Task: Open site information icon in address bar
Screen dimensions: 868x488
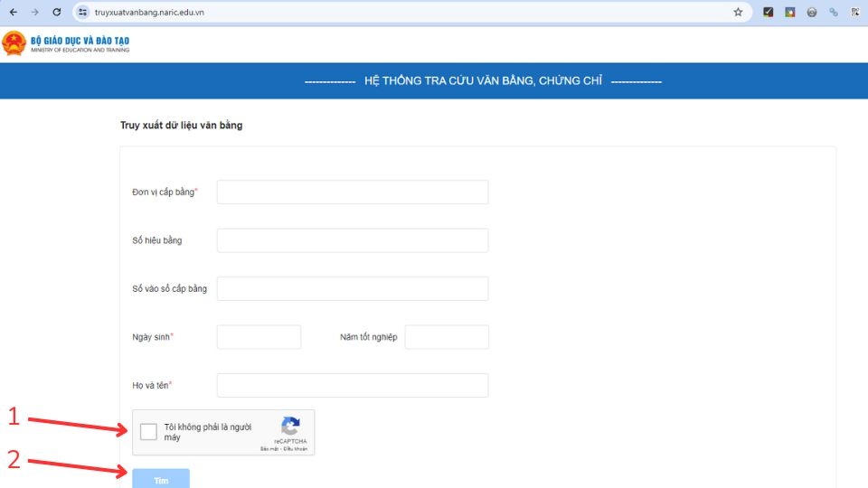Action: (x=82, y=12)
